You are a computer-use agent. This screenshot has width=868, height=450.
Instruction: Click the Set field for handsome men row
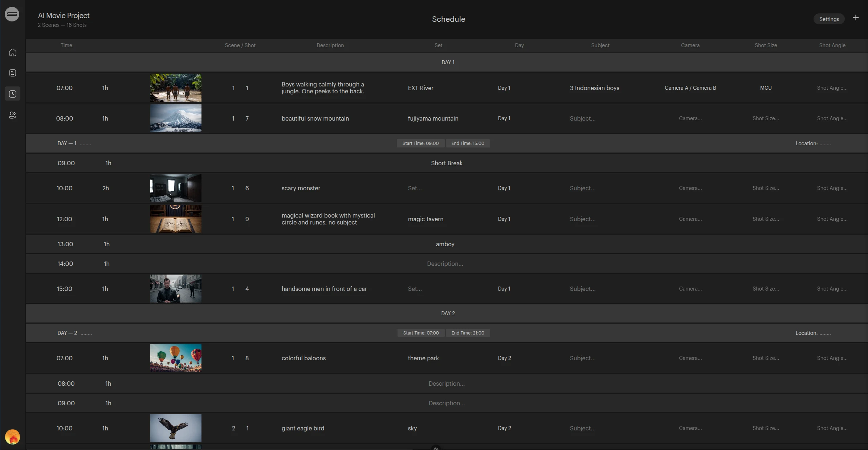coord(415,289)
